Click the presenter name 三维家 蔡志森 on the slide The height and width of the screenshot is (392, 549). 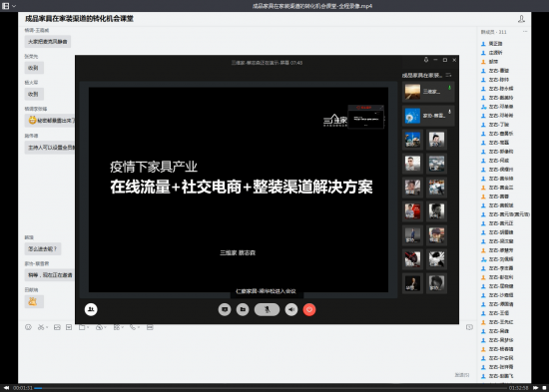[x=238, y=252]
